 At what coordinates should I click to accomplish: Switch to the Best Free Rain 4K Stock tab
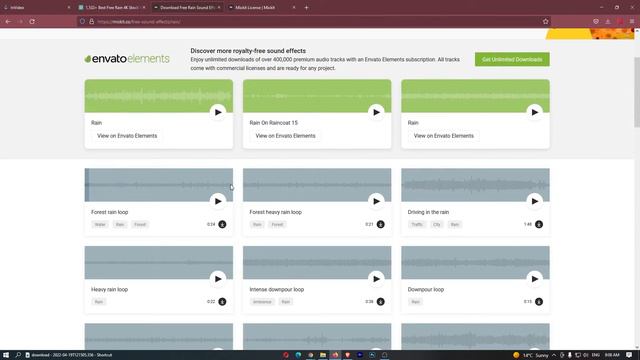point(111,7)
